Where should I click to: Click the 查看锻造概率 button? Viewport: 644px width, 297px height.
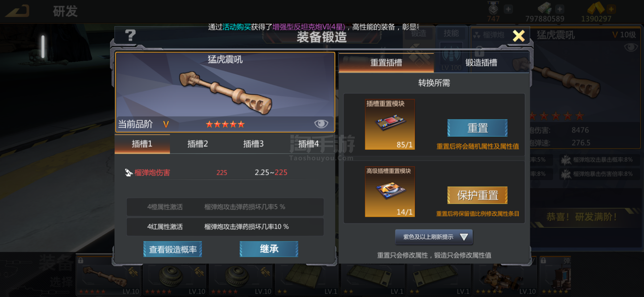tap(173, 249)
